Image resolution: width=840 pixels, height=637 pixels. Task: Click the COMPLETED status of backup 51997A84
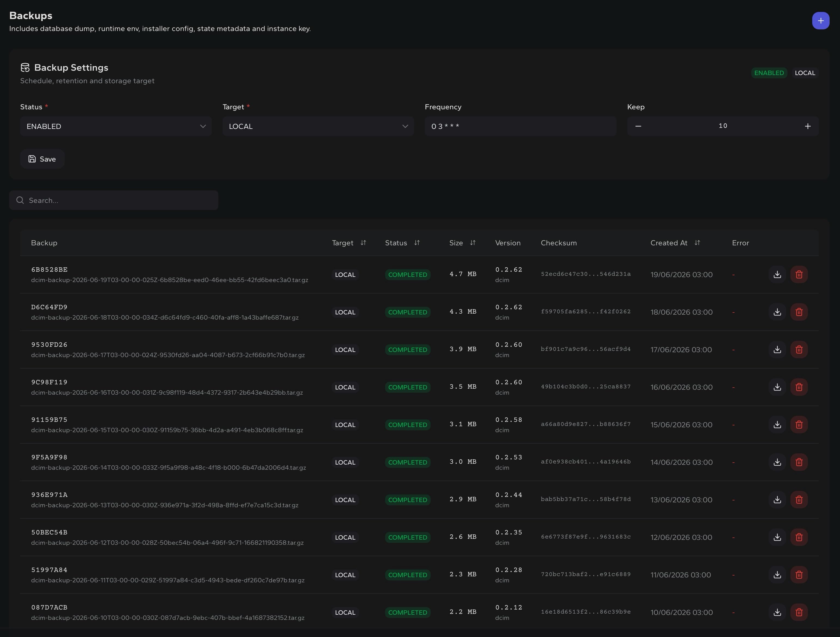(x=407, y=575)
